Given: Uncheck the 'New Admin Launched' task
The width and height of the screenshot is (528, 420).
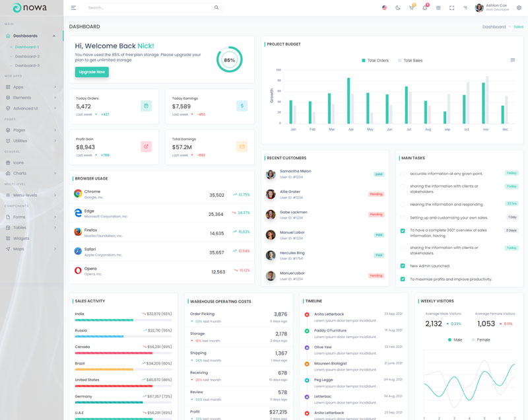Looking at the screenshot, I should click(x=403, y=265).
